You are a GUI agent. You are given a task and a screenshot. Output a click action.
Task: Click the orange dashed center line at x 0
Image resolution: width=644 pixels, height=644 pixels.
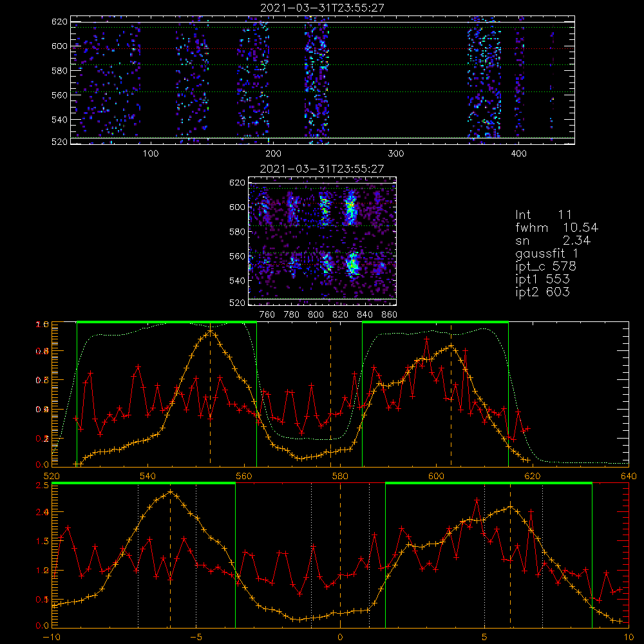(x=340, y=555)
